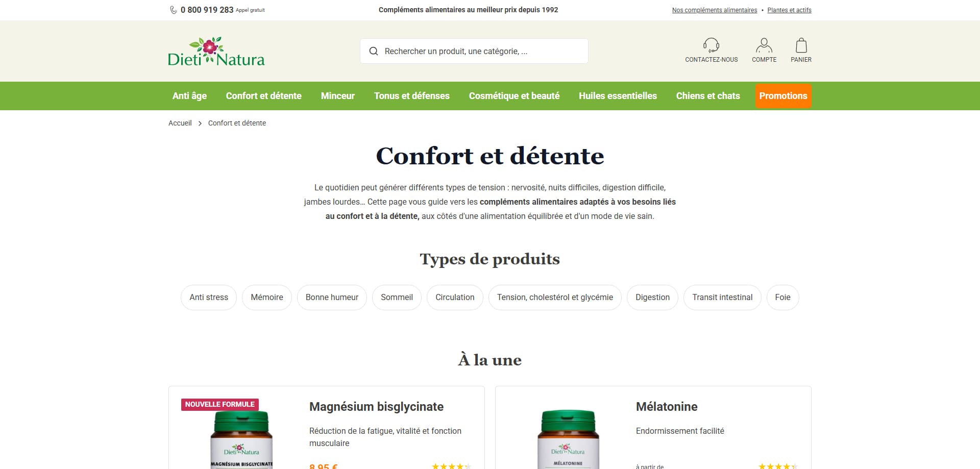Click the Accueil breadcrumb link
This screenshot has width=980, height=469.
pyautogui.click(x=180, y=123)
